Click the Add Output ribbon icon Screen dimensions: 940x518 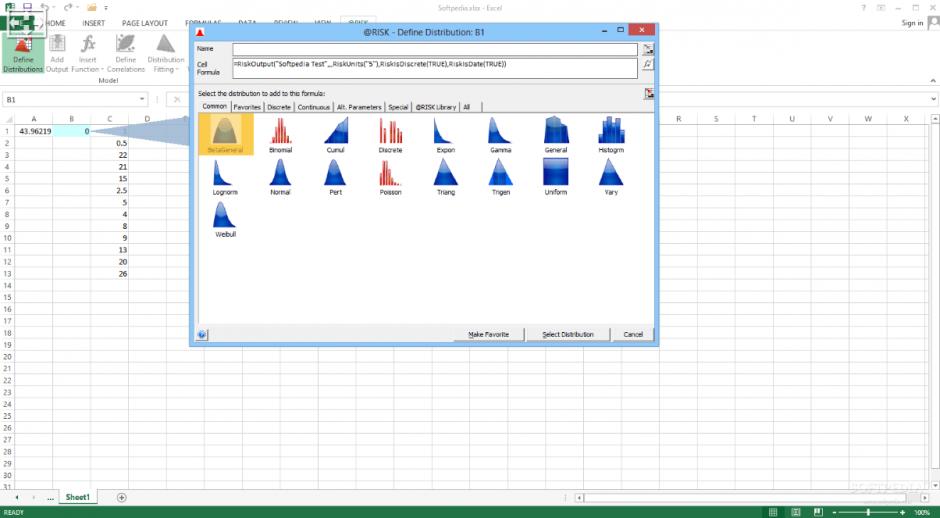click(x=57, y=55)
